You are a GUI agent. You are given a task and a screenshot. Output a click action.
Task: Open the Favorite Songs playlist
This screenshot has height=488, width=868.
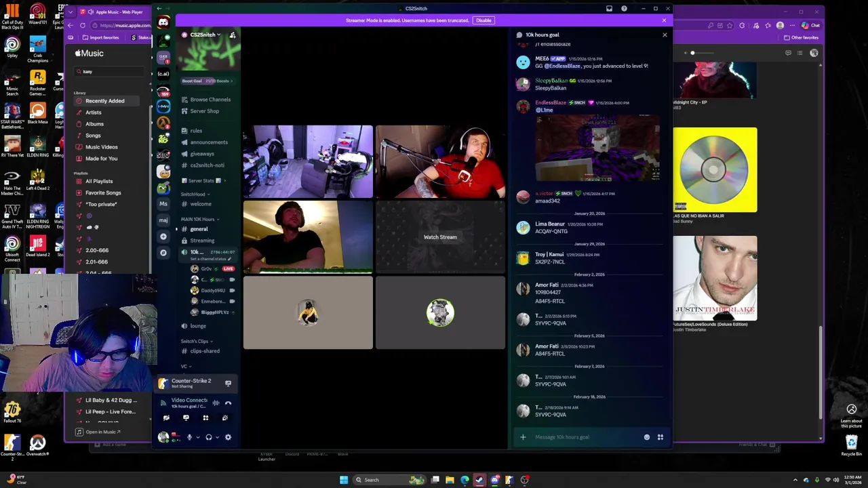point(103,193)
